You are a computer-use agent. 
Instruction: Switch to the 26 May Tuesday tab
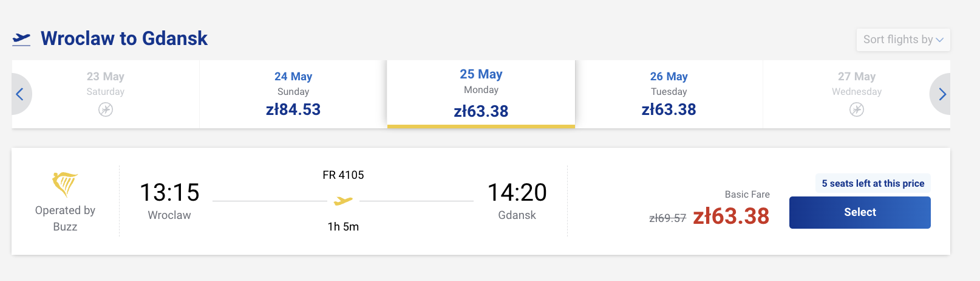[x=669, y=94]
